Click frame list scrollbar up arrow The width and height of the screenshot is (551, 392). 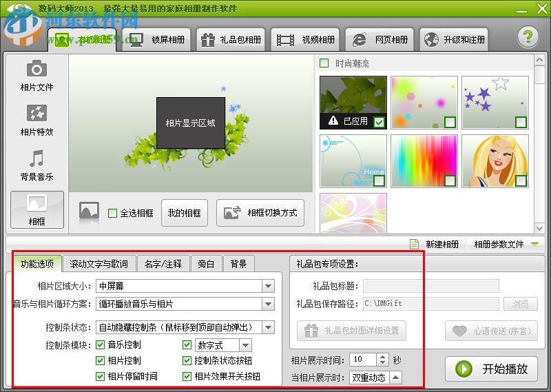pyautogui.click(x=539, y=60)
